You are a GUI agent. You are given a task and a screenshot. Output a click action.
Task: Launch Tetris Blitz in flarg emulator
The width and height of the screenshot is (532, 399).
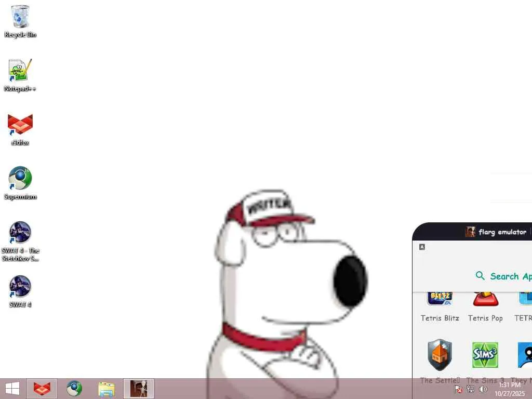point(440,299)
